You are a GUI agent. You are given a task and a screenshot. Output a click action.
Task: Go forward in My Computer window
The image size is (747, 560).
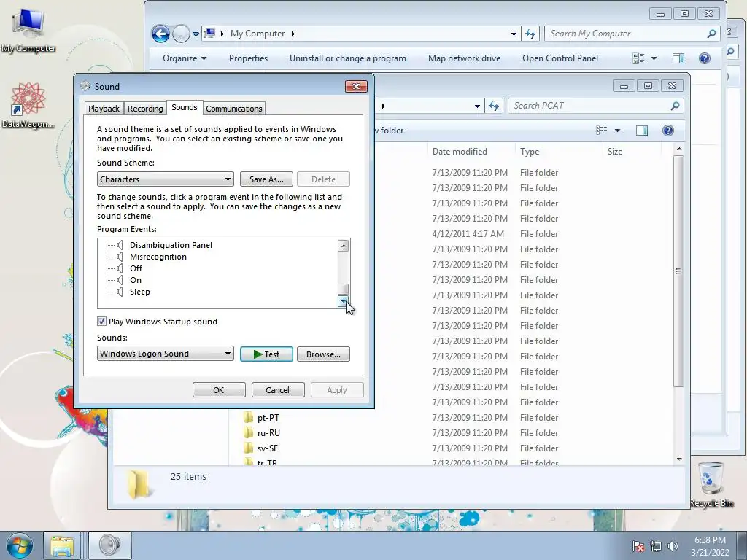point(181,34)
